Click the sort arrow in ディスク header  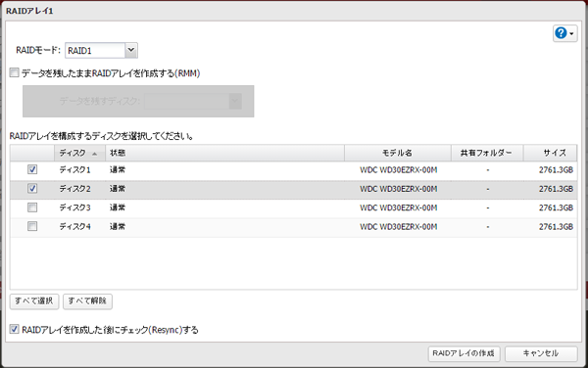pyautogui.click(x=94, y=154)
